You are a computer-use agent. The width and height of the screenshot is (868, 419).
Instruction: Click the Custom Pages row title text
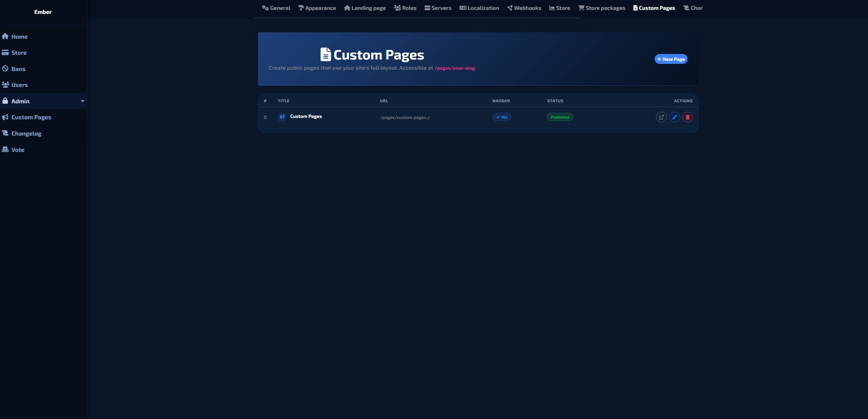[x=306, y=117]
